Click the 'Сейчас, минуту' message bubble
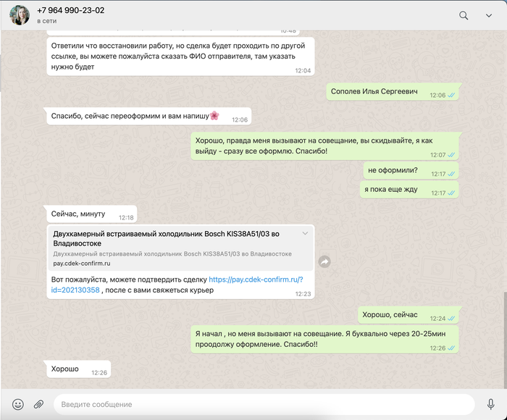 pos(78,214)
